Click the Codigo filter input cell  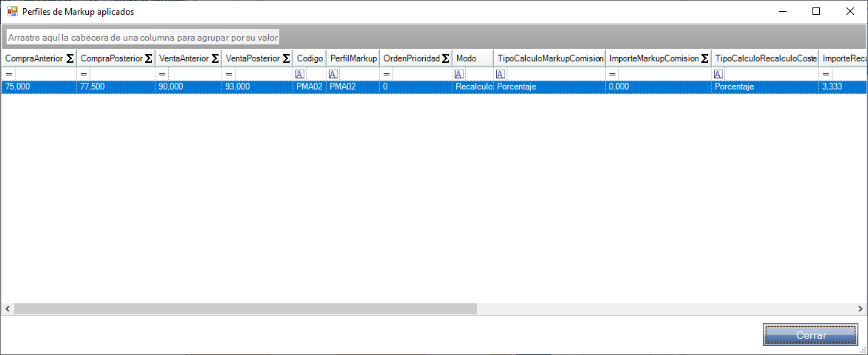[x=316, y=74]
